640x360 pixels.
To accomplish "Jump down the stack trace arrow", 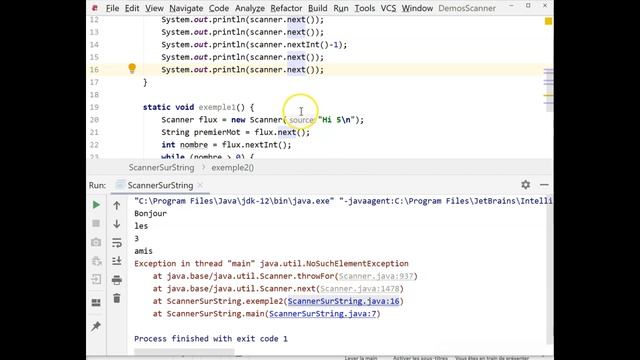I will (x=117, y=224).
